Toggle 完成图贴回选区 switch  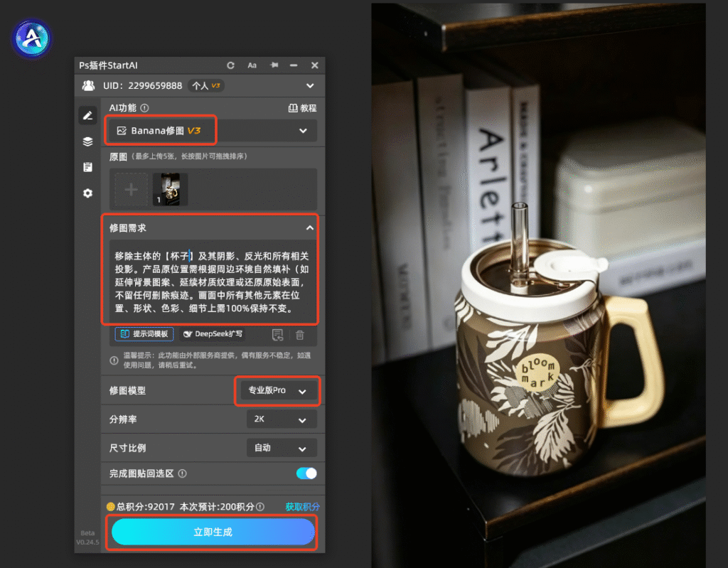[x=306, y=473]
